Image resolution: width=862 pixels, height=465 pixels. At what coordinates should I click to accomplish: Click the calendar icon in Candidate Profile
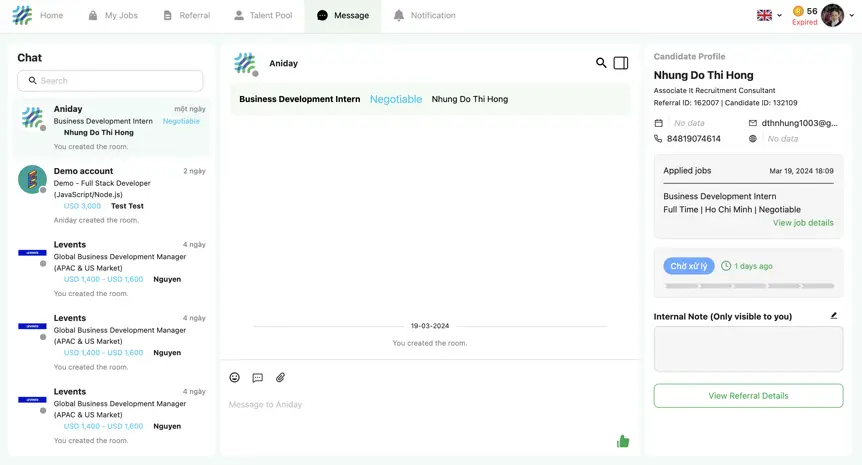click(x=659, y=123)
